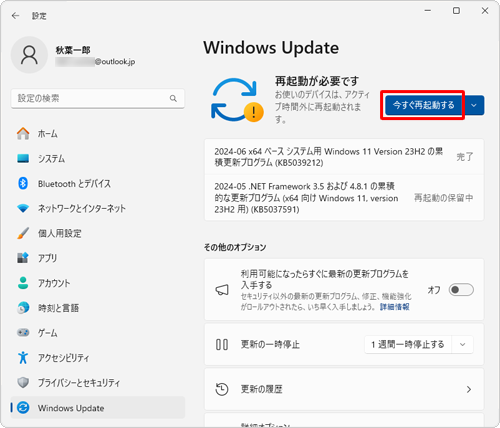Click the search magnifier icon
This screenshot has width=500, height=428.
coord(173,98)
